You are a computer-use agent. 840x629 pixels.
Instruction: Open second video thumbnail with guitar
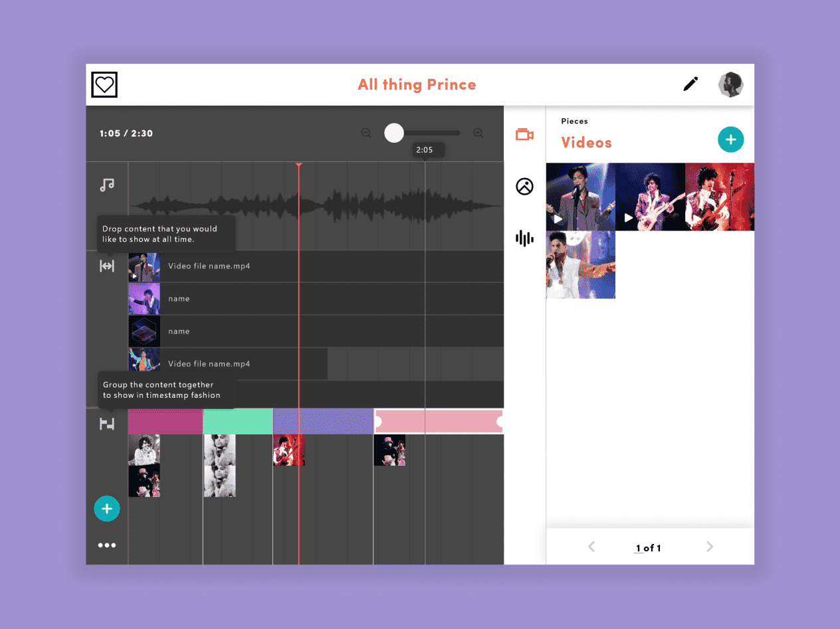pos(650,197)
